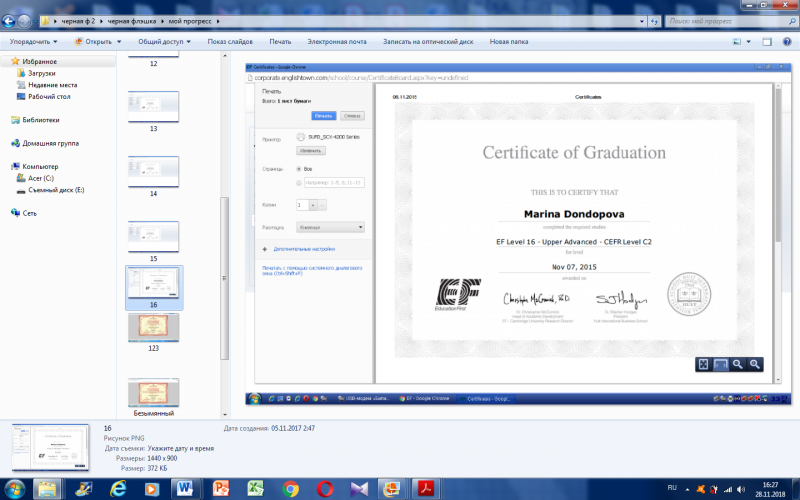Expand the arrow after 'черная флэшка' breadcrumb
Image resolution: width=800 pixels, height=500 pixels.
pos(164,21)
